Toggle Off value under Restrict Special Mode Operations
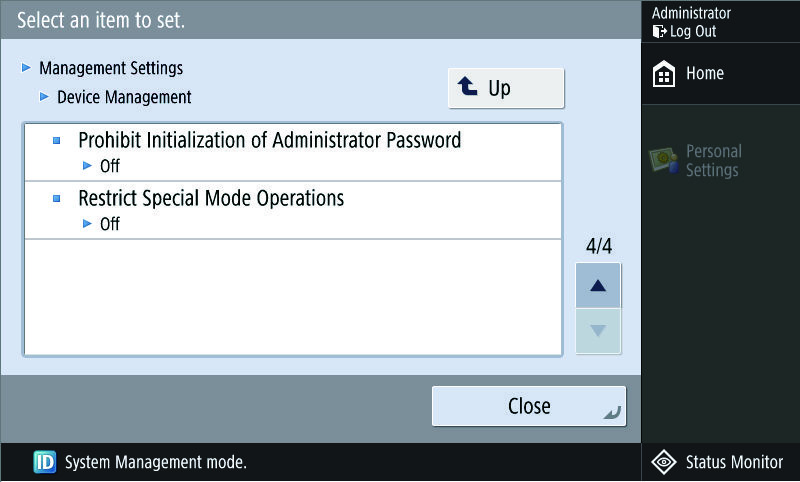This screenshot has height=482, width=800. tap(110, 224)
